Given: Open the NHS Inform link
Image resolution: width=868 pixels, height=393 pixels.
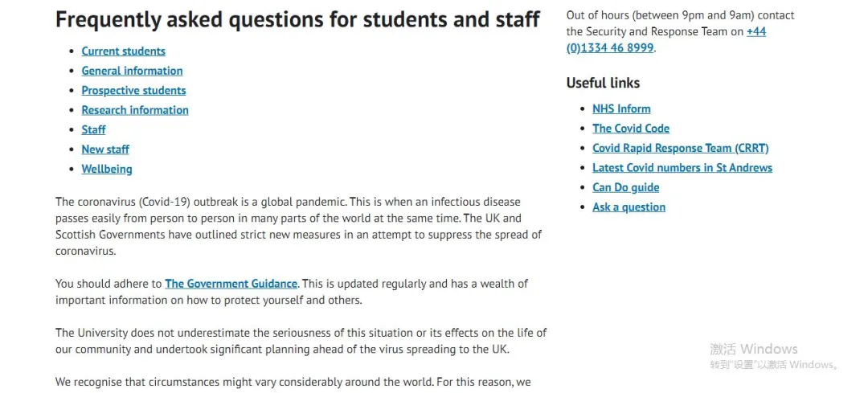Looking at the screenshot, I should [x=621, y=109].
